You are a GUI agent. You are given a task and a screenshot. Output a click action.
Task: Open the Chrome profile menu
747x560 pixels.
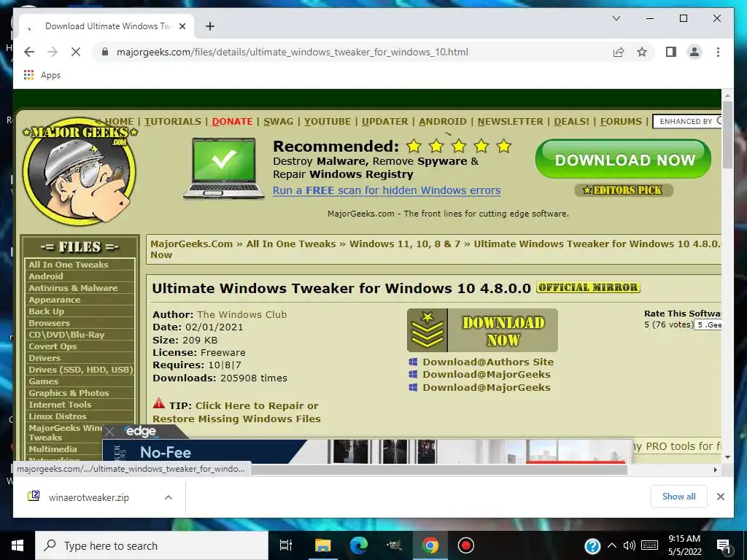tap(694, 52)
